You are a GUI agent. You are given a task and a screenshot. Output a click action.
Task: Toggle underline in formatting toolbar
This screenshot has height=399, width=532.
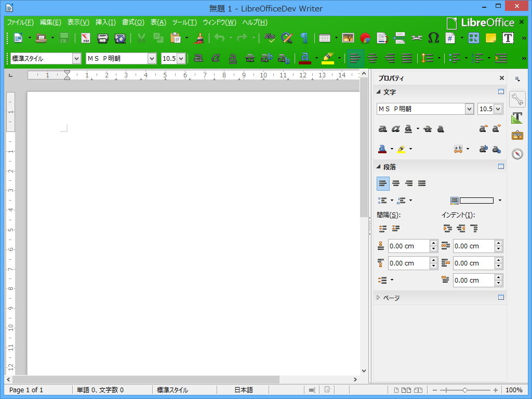[x=233, y=58]
